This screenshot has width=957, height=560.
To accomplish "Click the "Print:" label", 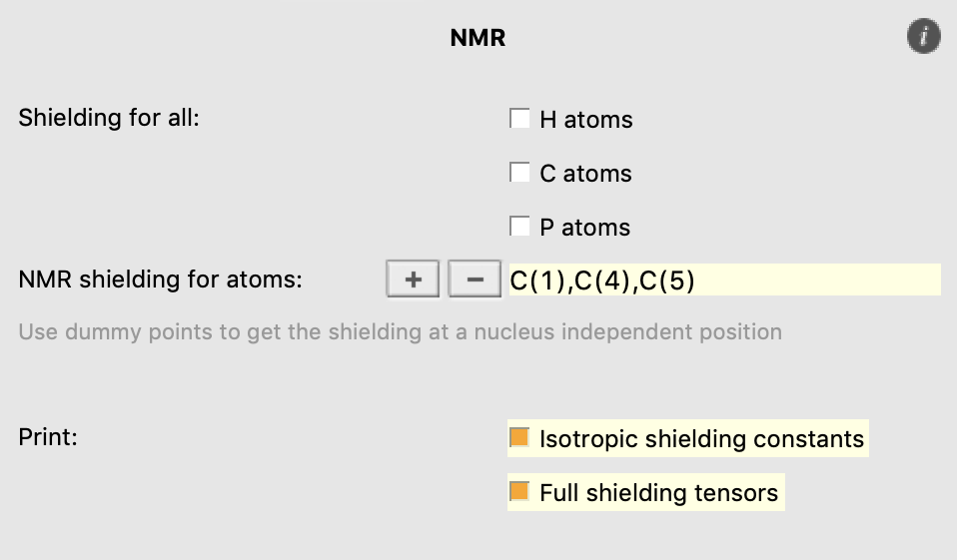I will [48, 437].
